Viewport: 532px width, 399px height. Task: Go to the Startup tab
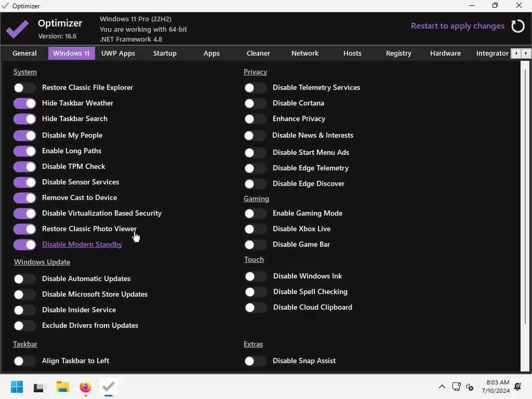tap(165, 54)
